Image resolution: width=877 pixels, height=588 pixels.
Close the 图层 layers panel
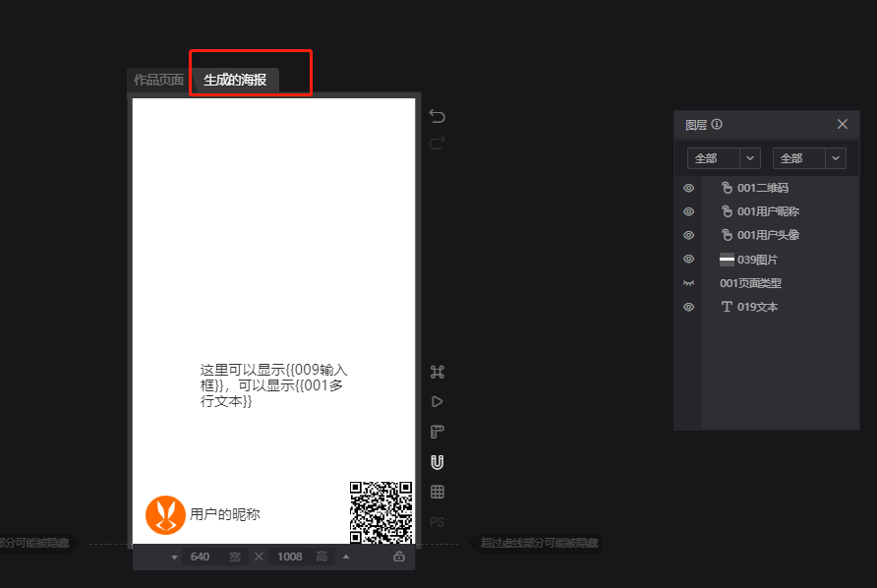[843, 124]
